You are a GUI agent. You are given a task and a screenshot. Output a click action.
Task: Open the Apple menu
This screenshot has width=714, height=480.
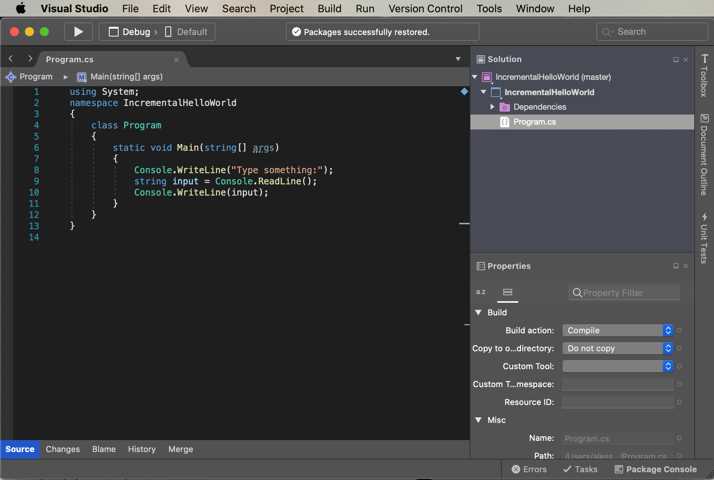point(20,8)
